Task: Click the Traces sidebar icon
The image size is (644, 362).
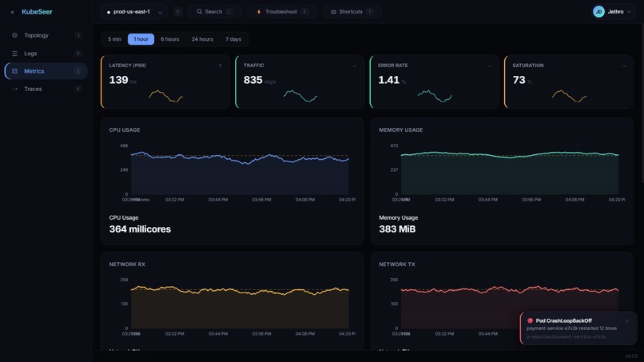Action: point(15,89)
